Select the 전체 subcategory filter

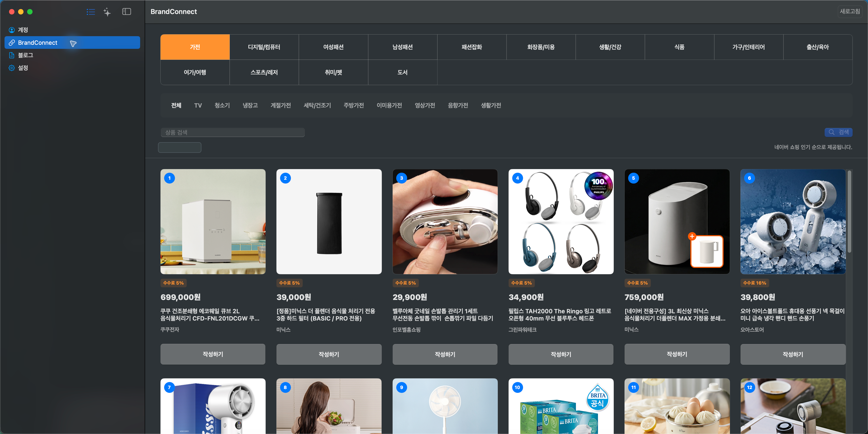176,106
